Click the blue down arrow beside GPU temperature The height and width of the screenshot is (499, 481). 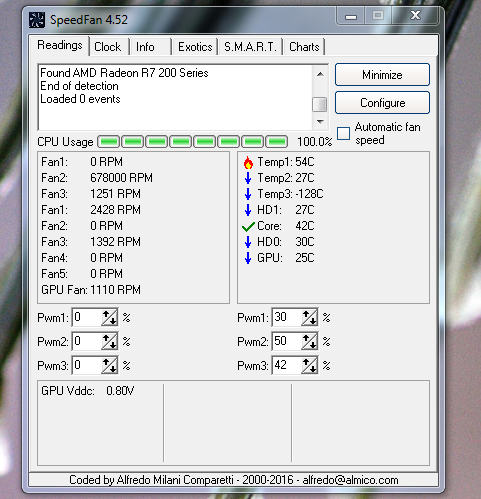coord(248,258)
